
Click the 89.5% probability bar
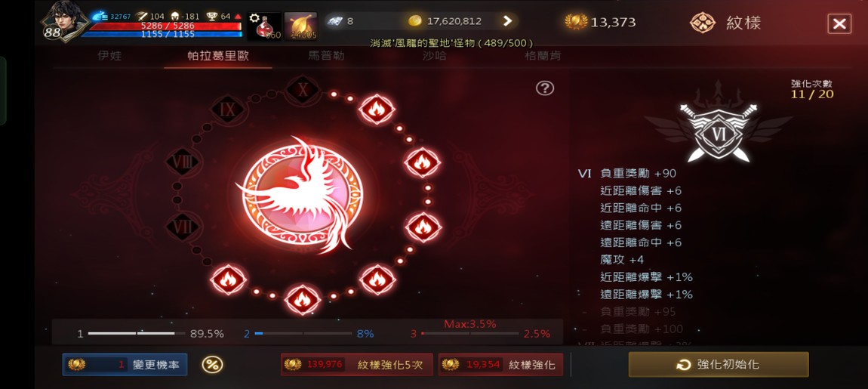[x=137, y=334]
